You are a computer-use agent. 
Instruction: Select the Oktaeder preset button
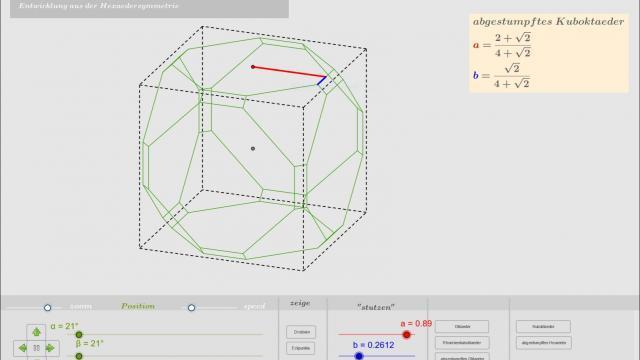(x=462, y=327)
